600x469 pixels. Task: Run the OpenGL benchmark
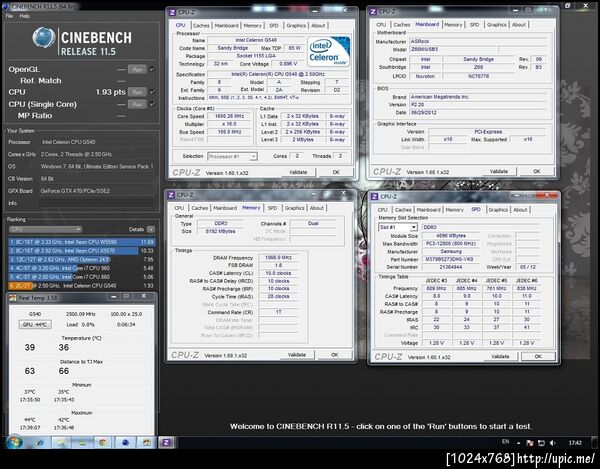(x=137, y=69)
